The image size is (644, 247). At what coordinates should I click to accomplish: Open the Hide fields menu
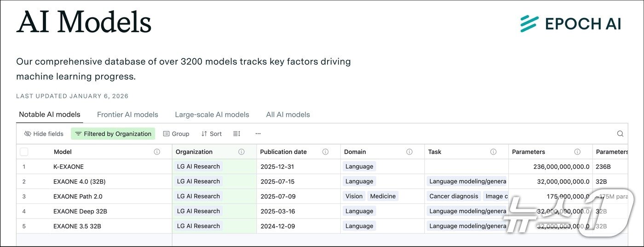point(44,134)
